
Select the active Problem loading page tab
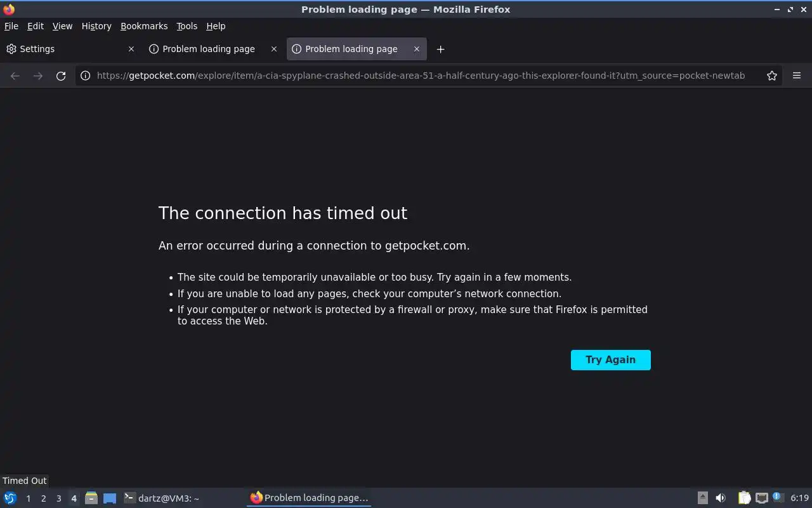(357, 49)
